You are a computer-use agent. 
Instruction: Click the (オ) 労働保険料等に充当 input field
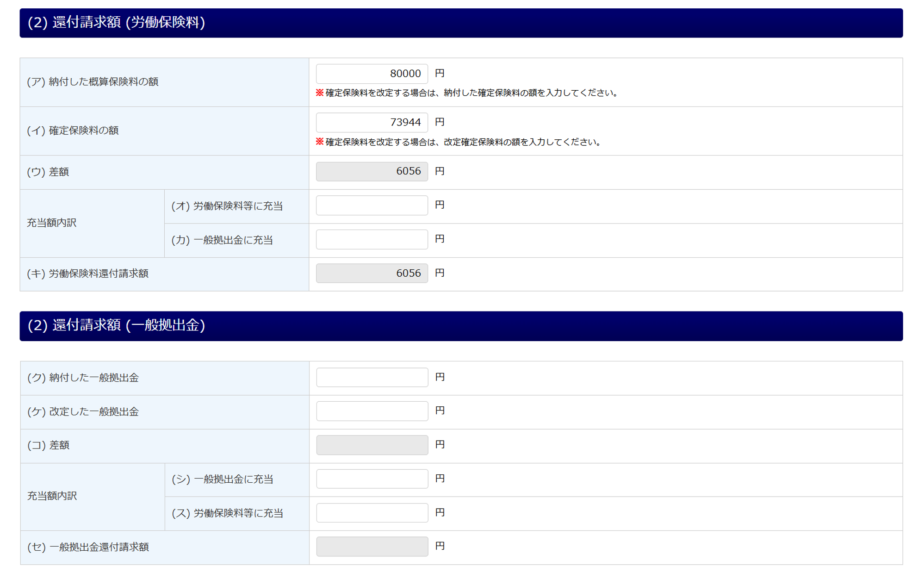[372, 205]
